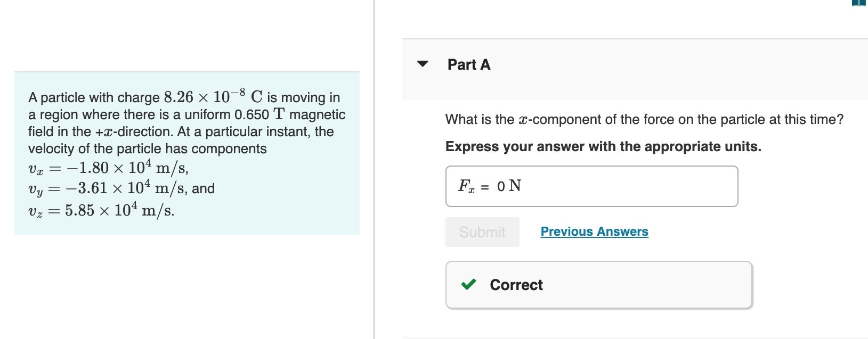Click the black triangle next to Part A

(x=423, y=64)
